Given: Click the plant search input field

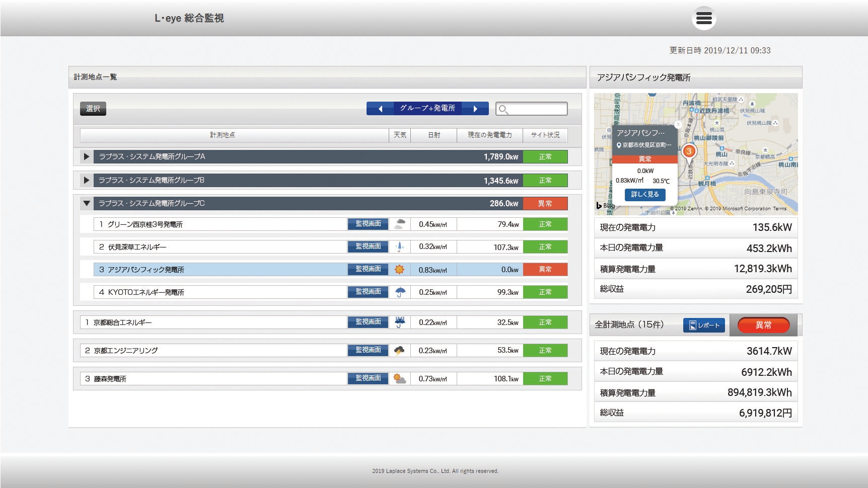Looking at the screenshot, I should click(537, 109).
